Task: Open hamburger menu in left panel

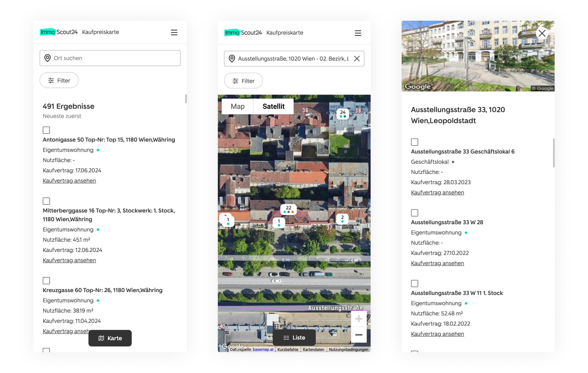Action: click(174, 33)
